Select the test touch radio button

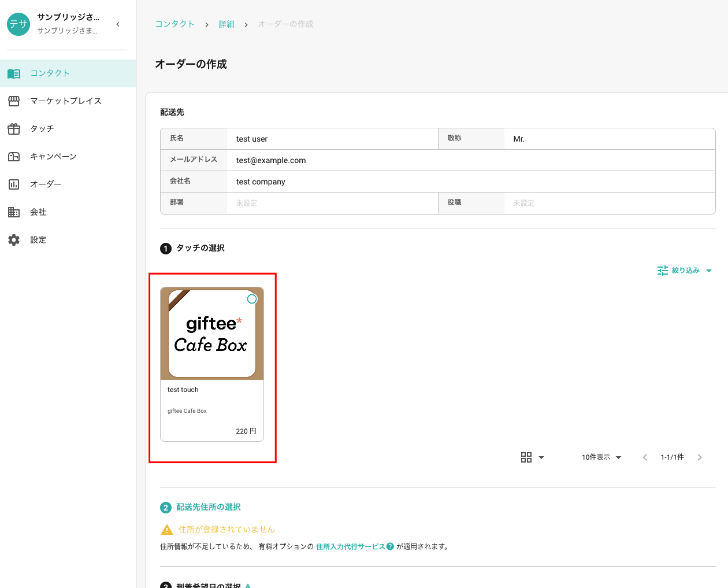pos(252,299)
